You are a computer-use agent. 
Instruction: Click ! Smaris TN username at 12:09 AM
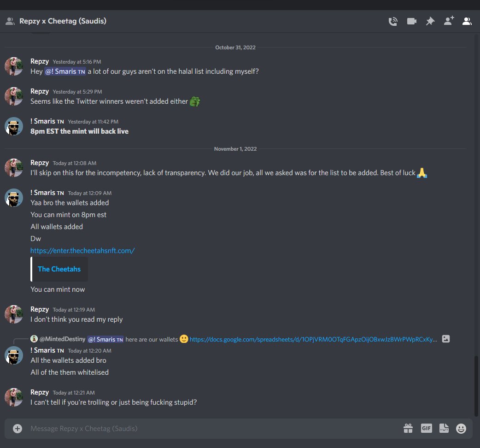point(47,193)
